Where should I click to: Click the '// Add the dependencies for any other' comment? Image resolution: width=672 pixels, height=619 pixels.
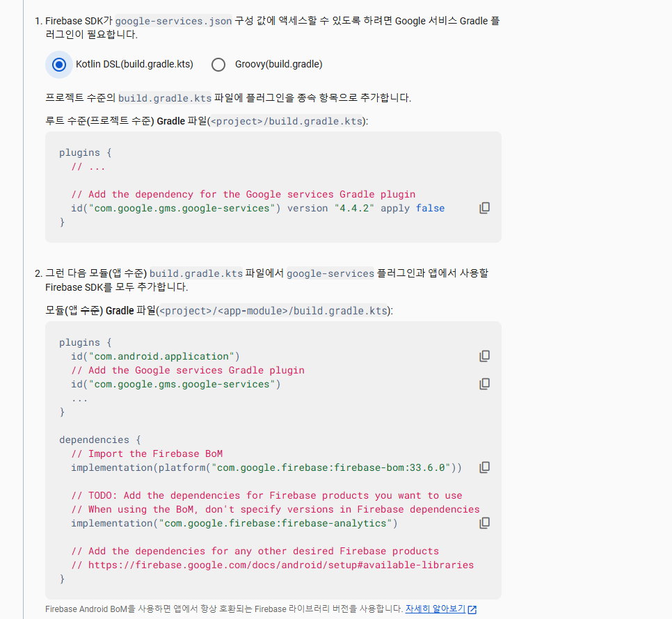255,551
